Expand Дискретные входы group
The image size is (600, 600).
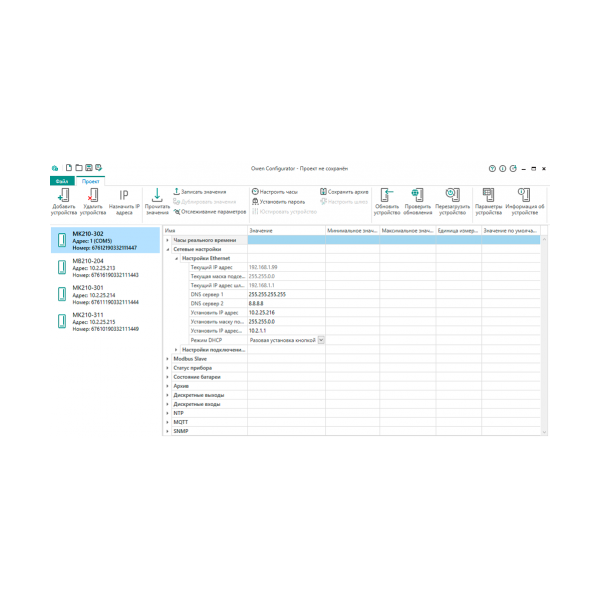pyautogui.click(x=167, y=404)
